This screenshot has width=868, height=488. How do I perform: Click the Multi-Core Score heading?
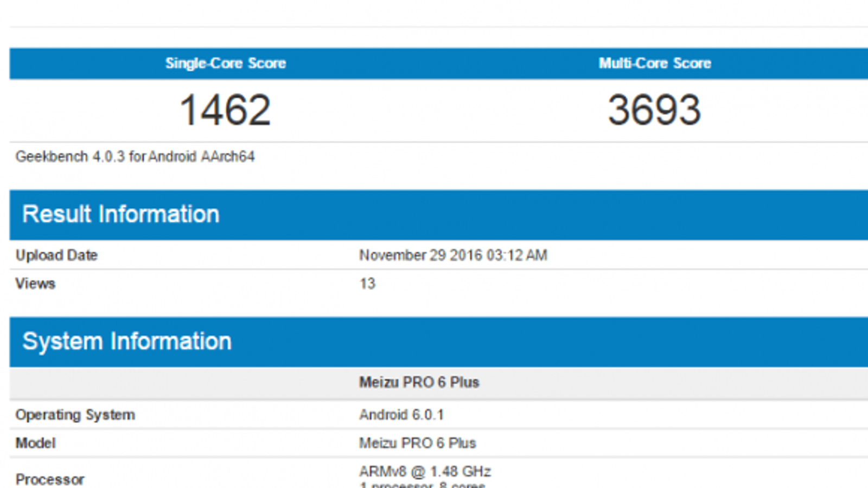click(655, 63)
